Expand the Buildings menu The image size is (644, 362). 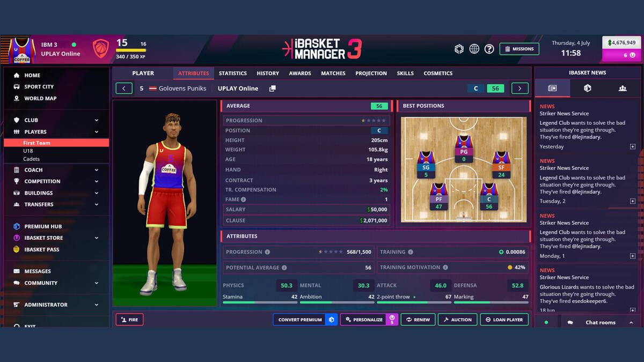(56, 193)
